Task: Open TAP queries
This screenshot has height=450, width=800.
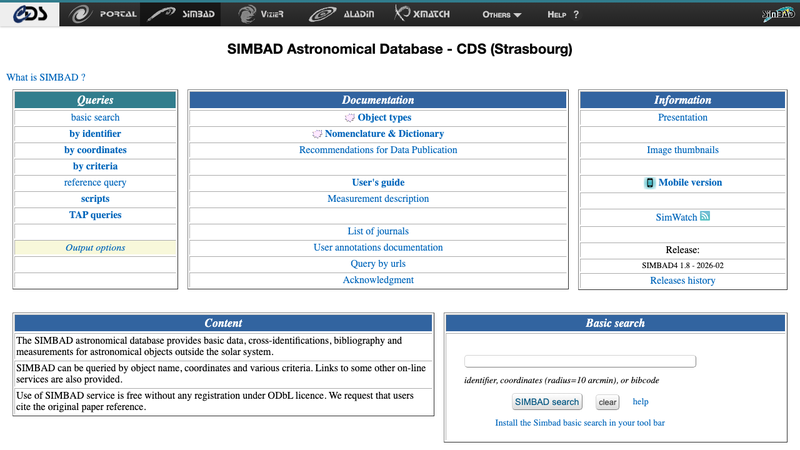Action: tap(95, 215)
